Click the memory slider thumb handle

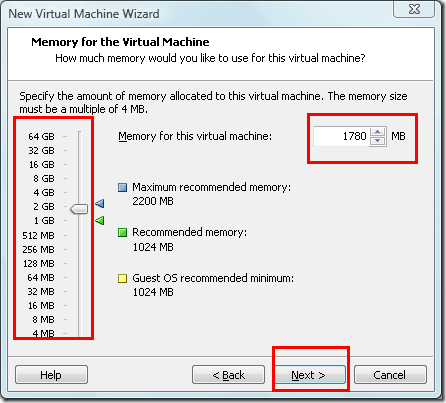pyautogui.click(x=79, y=209)
